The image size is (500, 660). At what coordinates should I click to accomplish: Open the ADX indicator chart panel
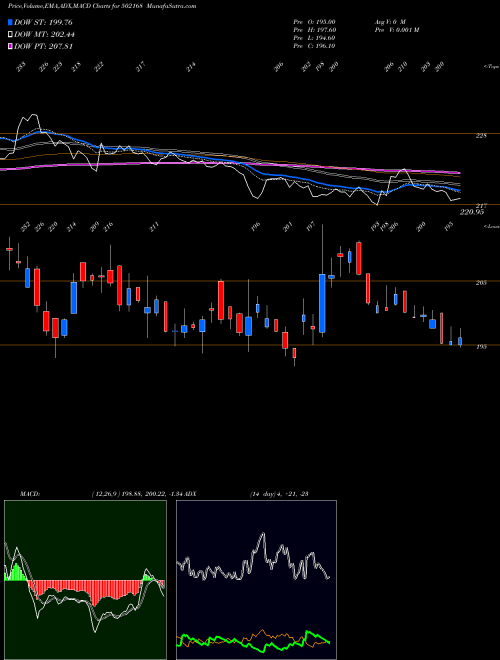click(x=256, y=580)
